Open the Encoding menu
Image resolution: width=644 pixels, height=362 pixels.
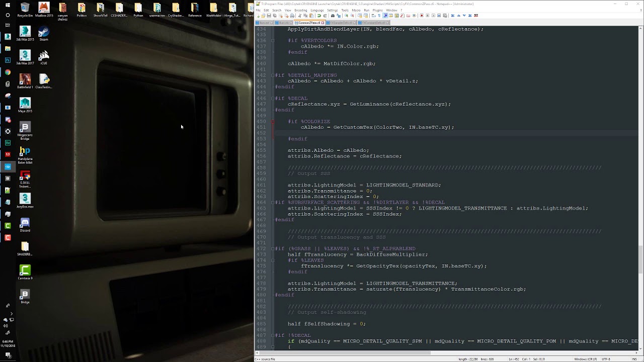301,10
